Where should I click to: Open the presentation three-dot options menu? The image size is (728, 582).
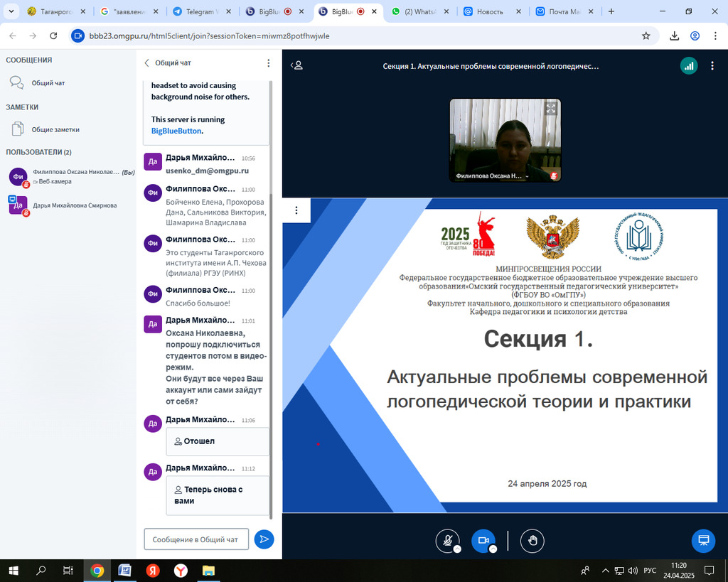(x=296, y=210)
